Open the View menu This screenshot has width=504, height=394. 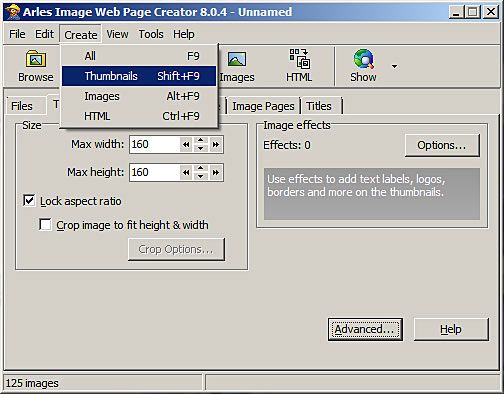click(117, 34)
